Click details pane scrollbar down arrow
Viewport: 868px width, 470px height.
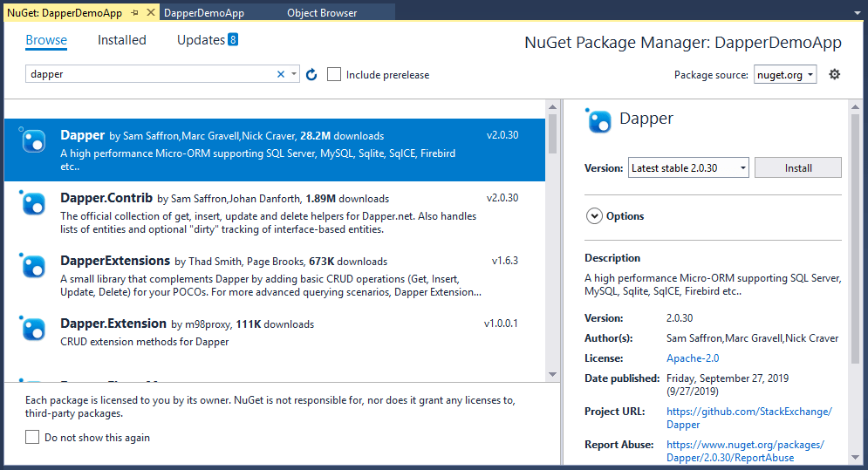(x=855, y=458)
